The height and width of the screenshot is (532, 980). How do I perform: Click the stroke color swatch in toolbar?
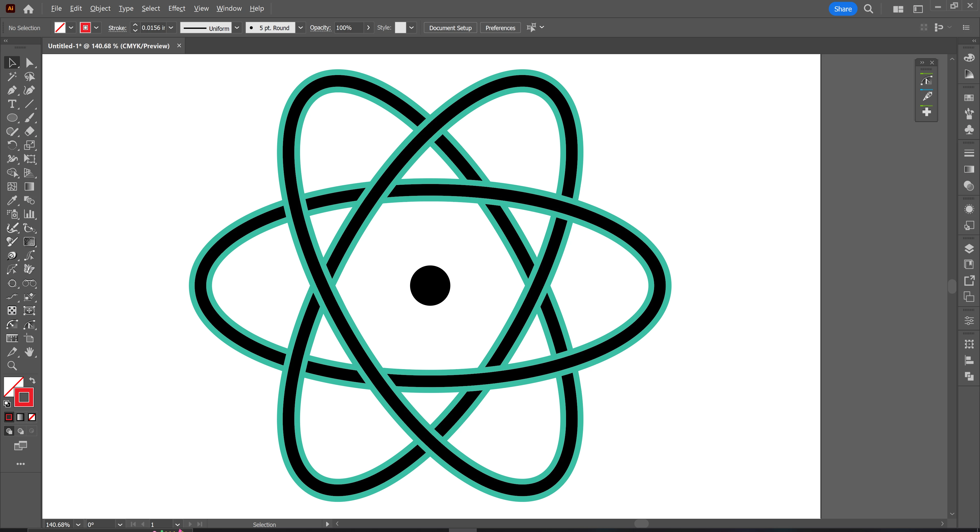point(24,397)
